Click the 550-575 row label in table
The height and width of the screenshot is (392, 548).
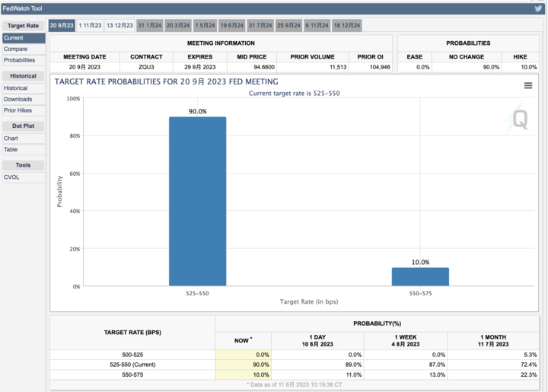(x=132, y=375)
